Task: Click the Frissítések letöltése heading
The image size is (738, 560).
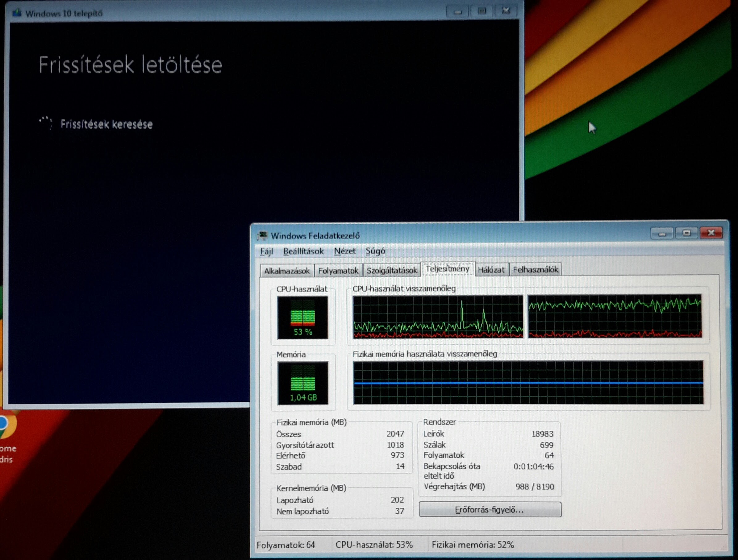Action: (x=131, y=65)
